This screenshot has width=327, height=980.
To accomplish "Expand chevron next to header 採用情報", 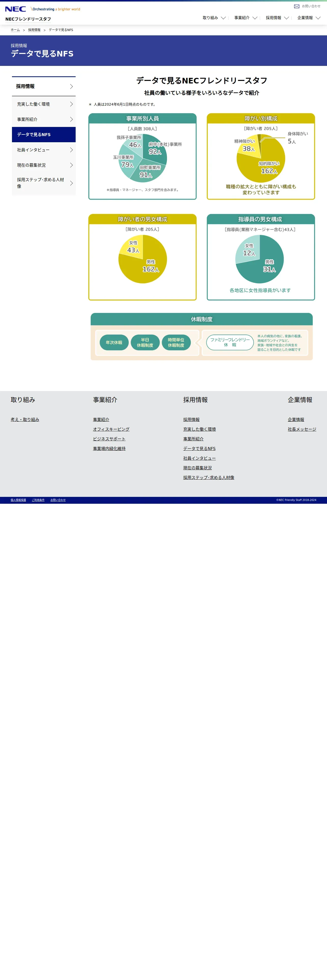I will 287,18.
